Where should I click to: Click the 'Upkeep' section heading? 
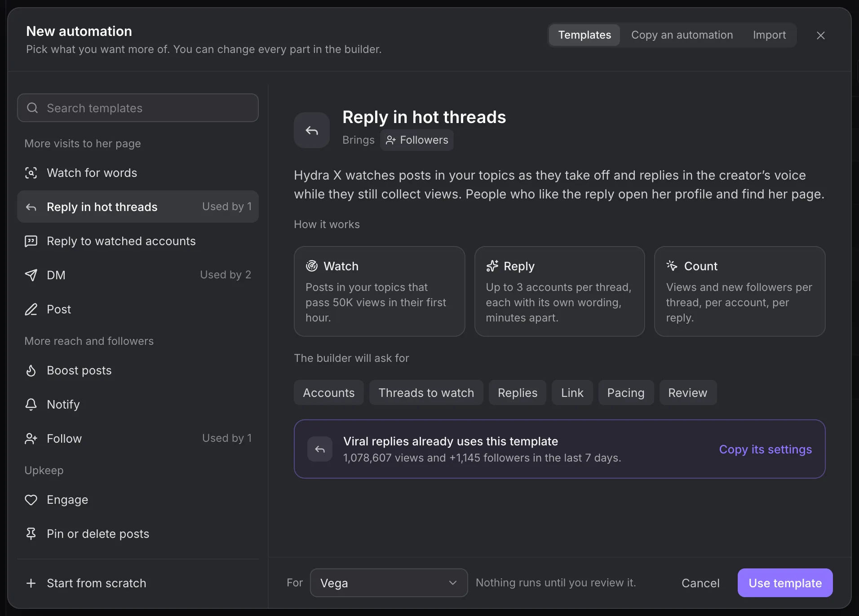[x=44, y=471]
